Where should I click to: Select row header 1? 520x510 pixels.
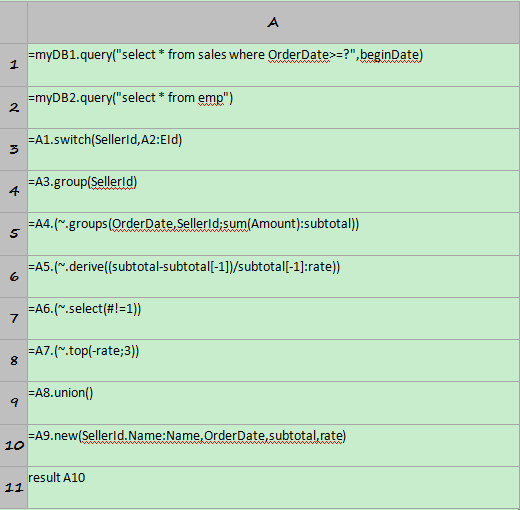coord(14,65)
